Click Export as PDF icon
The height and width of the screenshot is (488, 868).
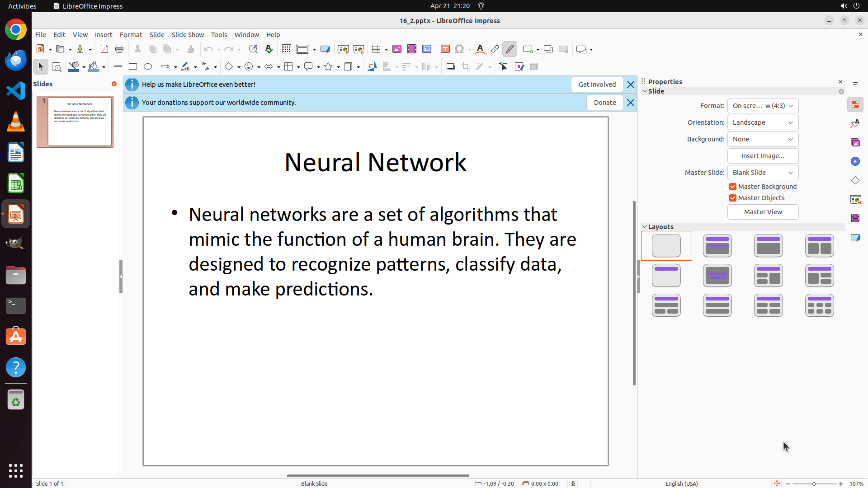[x=104, y=49]
